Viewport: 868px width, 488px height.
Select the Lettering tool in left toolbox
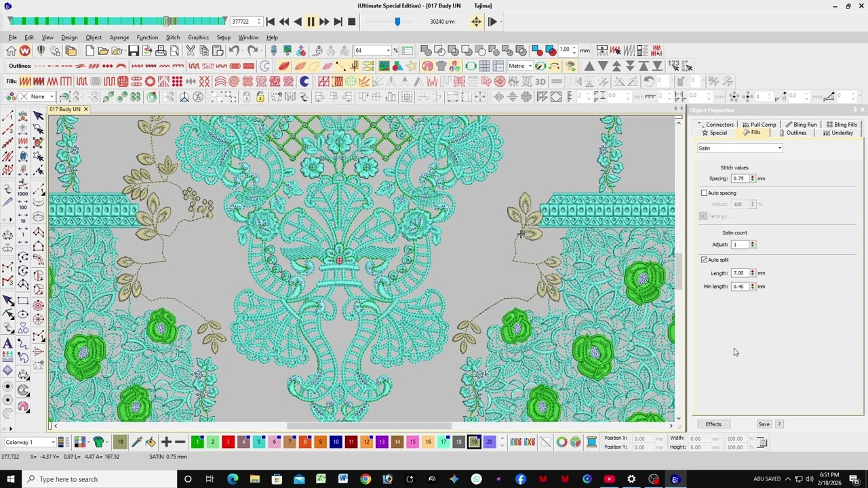click(x=8, y=344)
